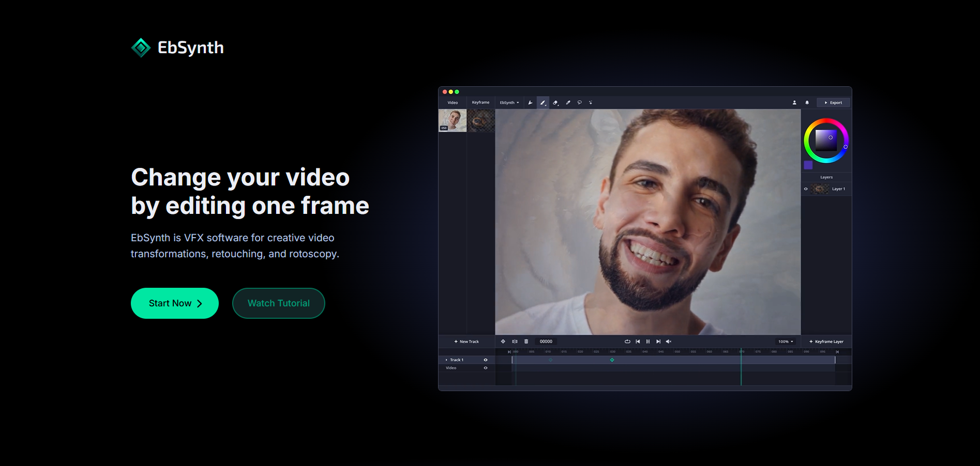Select the Eraser tool
The width and height of the screenshot is (980, 466).
(x=555, y=103)
